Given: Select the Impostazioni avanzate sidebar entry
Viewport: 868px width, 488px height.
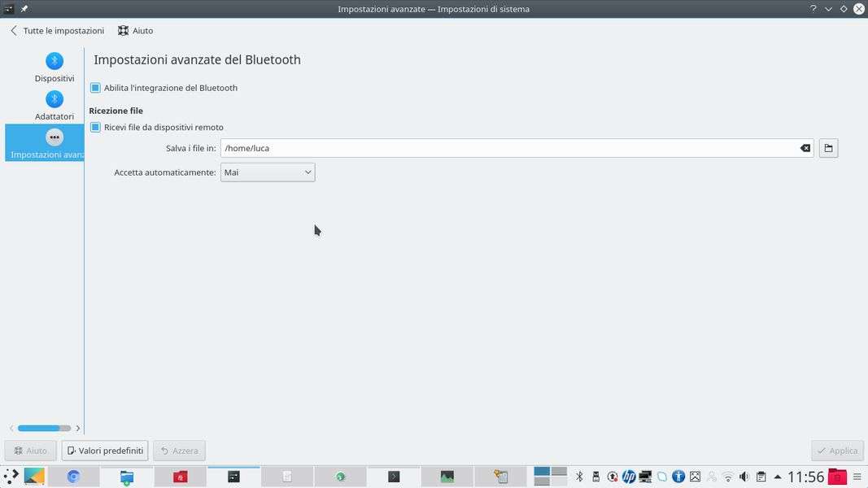Looking at the screenshot, I should point(45,143).
